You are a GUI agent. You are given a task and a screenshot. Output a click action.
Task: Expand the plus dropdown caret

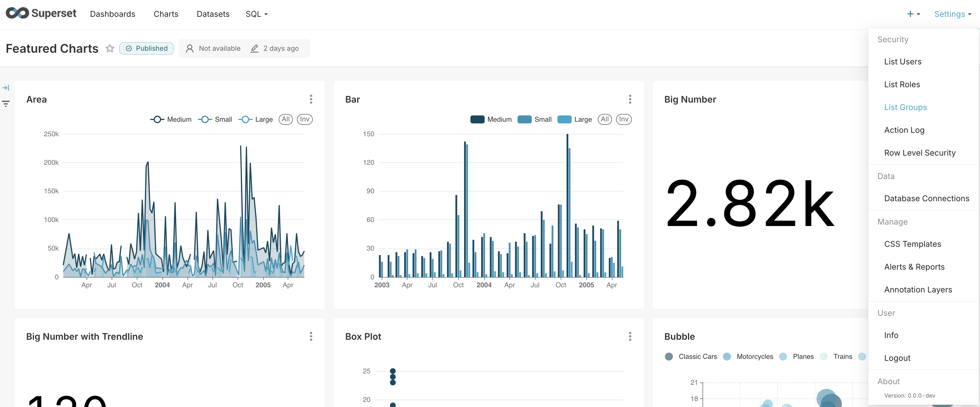pos(918,14)
